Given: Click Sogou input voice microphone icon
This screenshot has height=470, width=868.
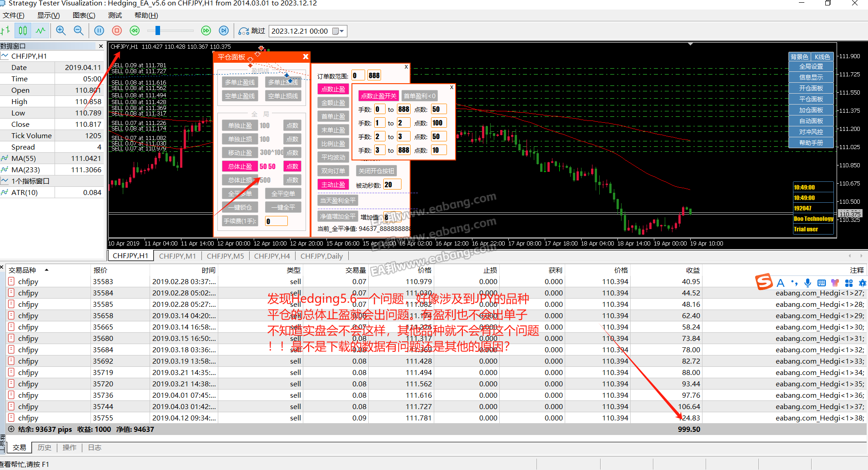Looking at the screenshot, I should 808,283.
